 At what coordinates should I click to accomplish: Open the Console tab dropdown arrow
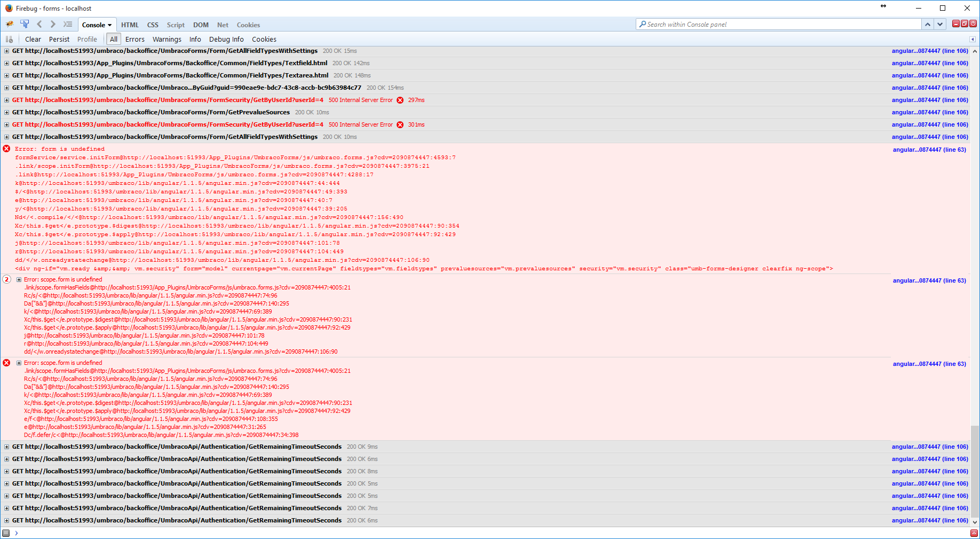(110, 25)
